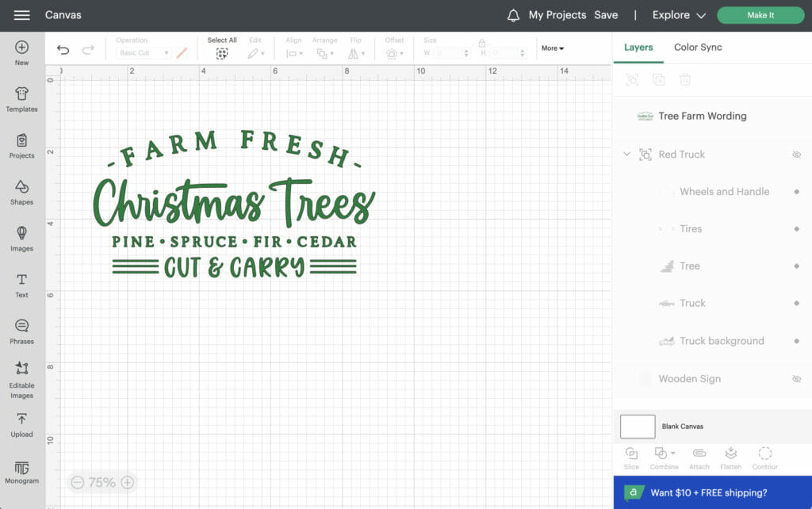Image resolution: width=812 pixels, height=509 pixels.
Task: Hide the Red Truck layer visibility
Action: [x=796, y=154]
